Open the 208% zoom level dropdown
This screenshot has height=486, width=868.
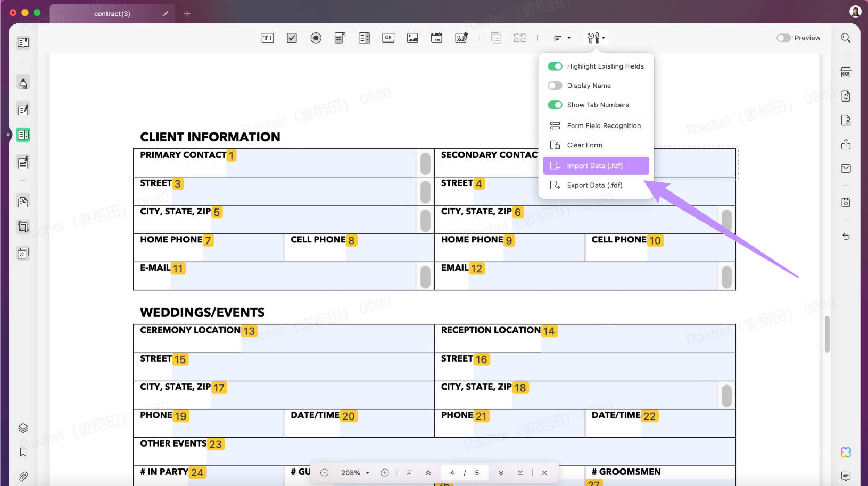click(x=355, y=473)
